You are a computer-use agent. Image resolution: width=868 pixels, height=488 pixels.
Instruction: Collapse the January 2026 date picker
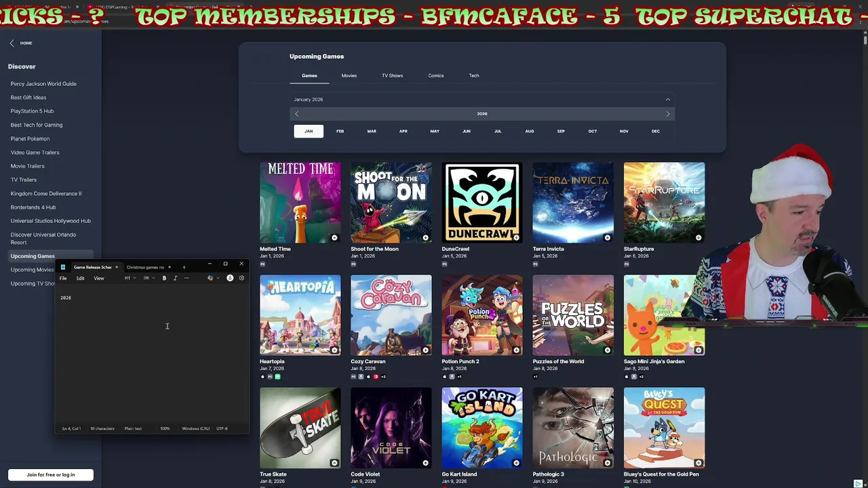667,100
